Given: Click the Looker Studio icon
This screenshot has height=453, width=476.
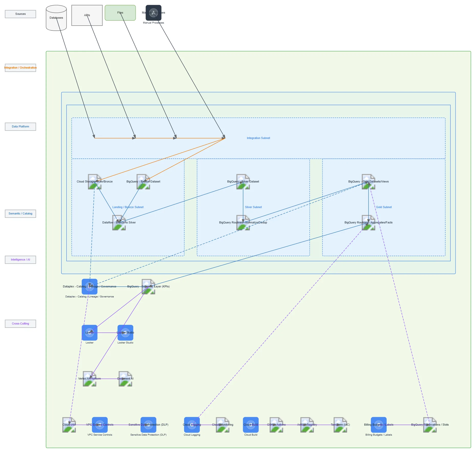Looking at the screenshot, I should click(x=125, y=333).
